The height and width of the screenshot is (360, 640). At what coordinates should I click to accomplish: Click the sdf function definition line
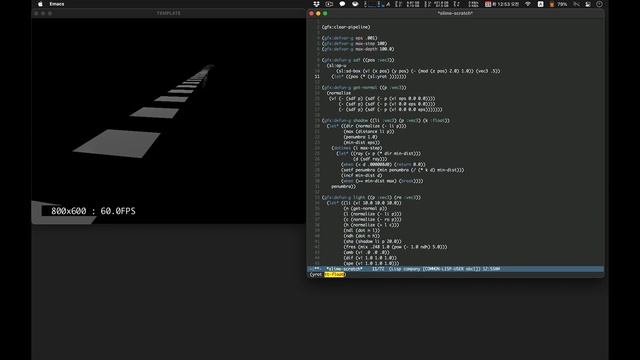point(358,60)
